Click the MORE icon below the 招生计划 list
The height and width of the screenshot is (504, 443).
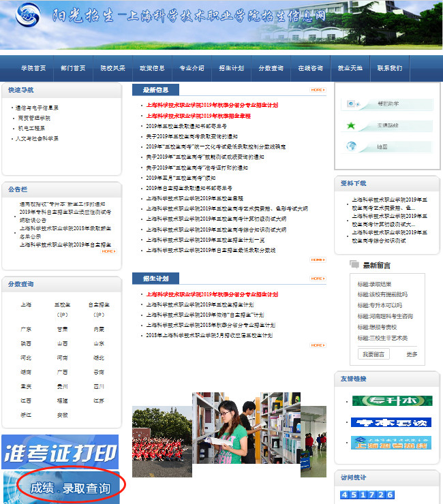pos(318,345)
